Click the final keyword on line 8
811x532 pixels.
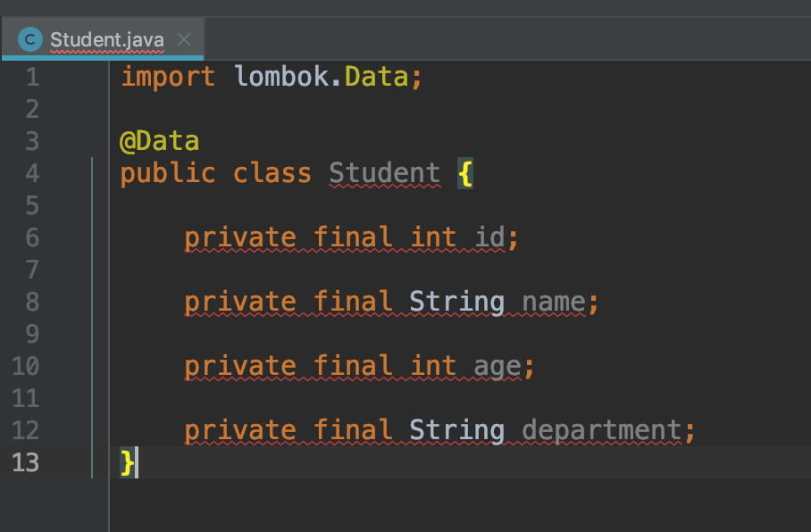(353, 302)
